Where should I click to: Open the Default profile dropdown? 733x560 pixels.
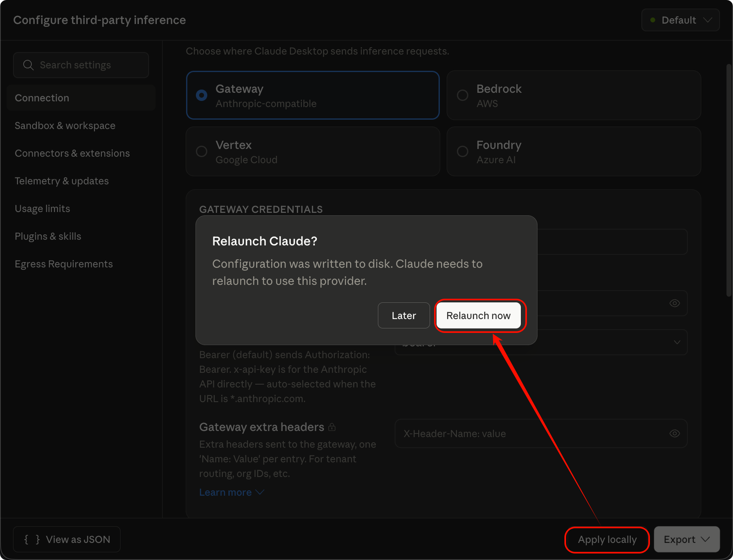(x=680, y=20)
